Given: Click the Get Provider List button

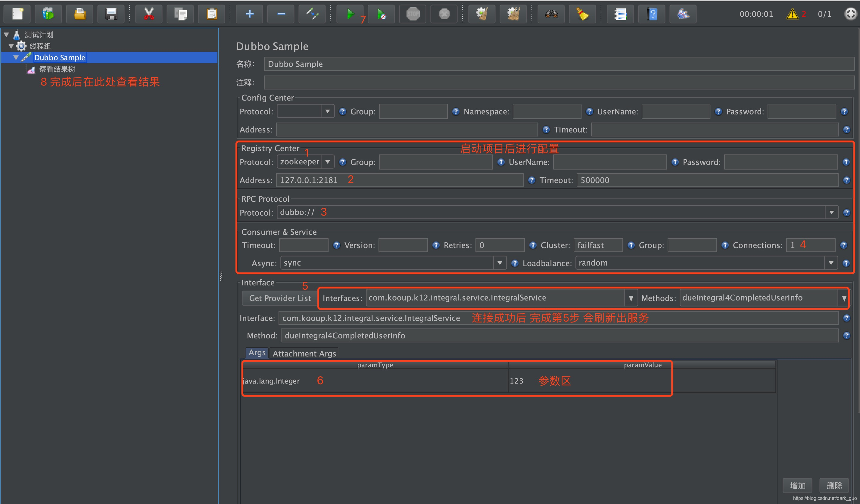Looking at the screenshot, I should tap(280, 298).
